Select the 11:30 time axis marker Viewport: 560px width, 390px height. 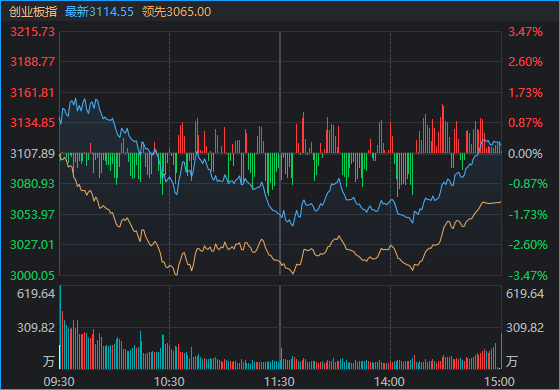pyautogui.click(x=280, y=382)
